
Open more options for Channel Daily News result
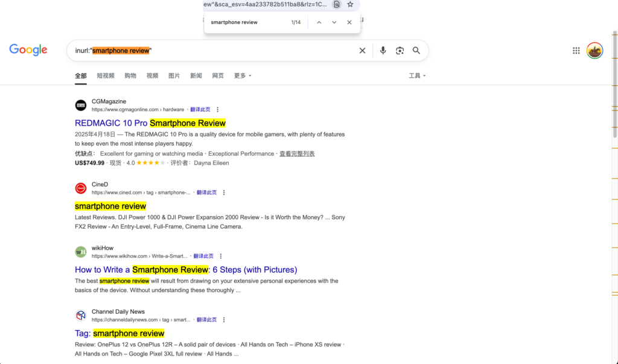click(224, 320)
